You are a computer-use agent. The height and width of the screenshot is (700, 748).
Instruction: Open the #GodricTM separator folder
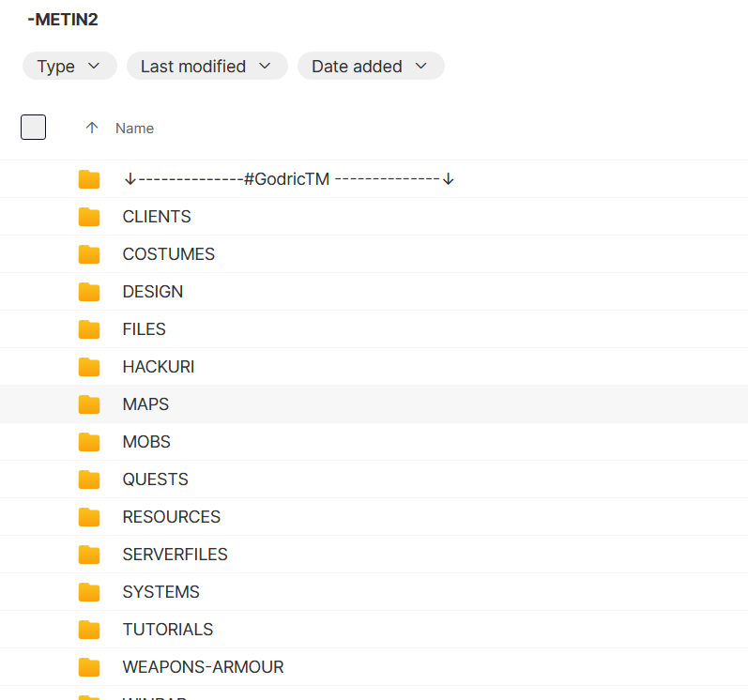[288, 179]
